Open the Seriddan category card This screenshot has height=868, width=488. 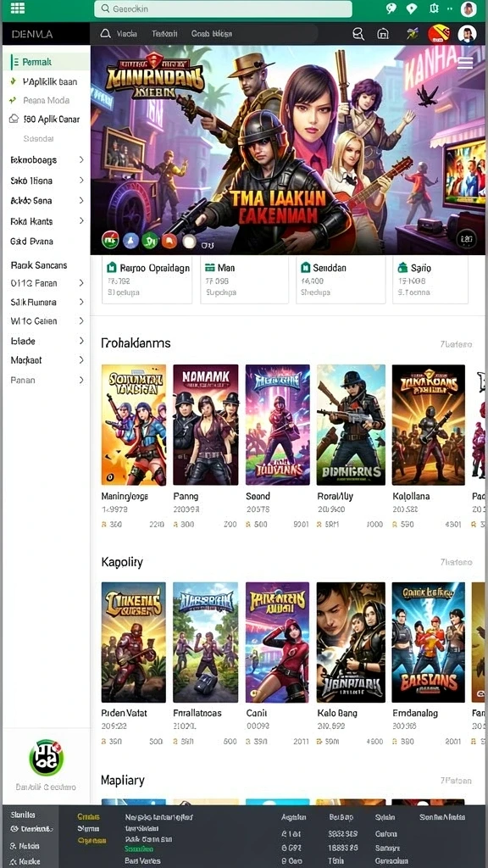pyautogui.click(x=341, y=280)
